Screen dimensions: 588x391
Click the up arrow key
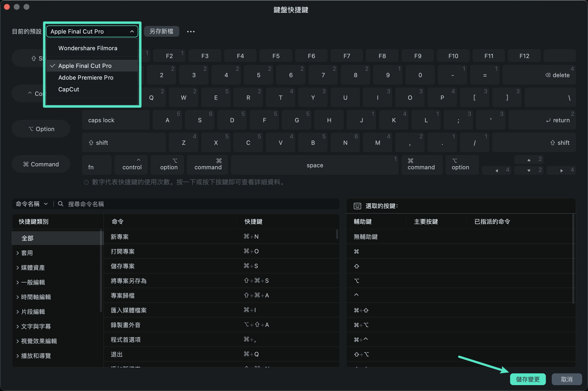(x=529, y=159)
